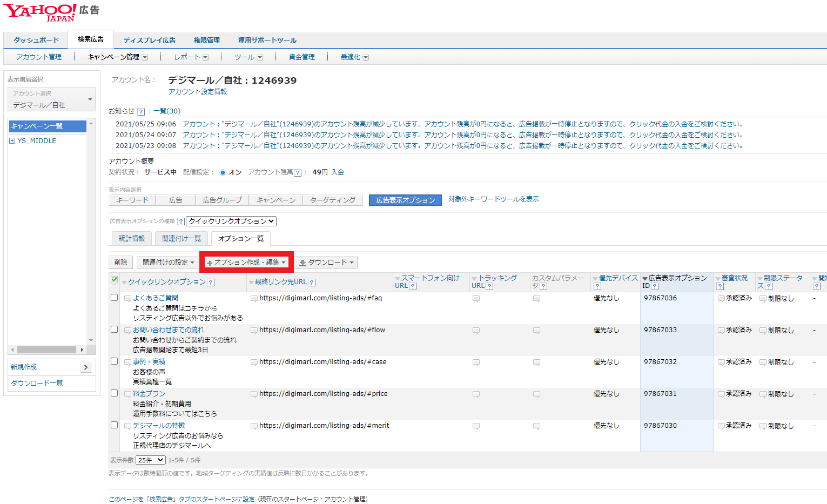Screen dimensions: 827x504
Task: Check the 料金プラン row checkbox
Action: [x=114, y=393]
